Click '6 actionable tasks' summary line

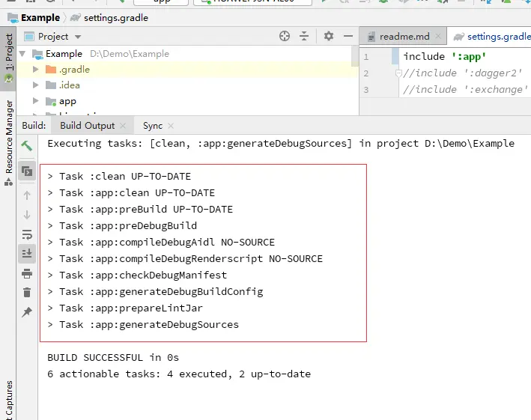(x=179, y=374)
